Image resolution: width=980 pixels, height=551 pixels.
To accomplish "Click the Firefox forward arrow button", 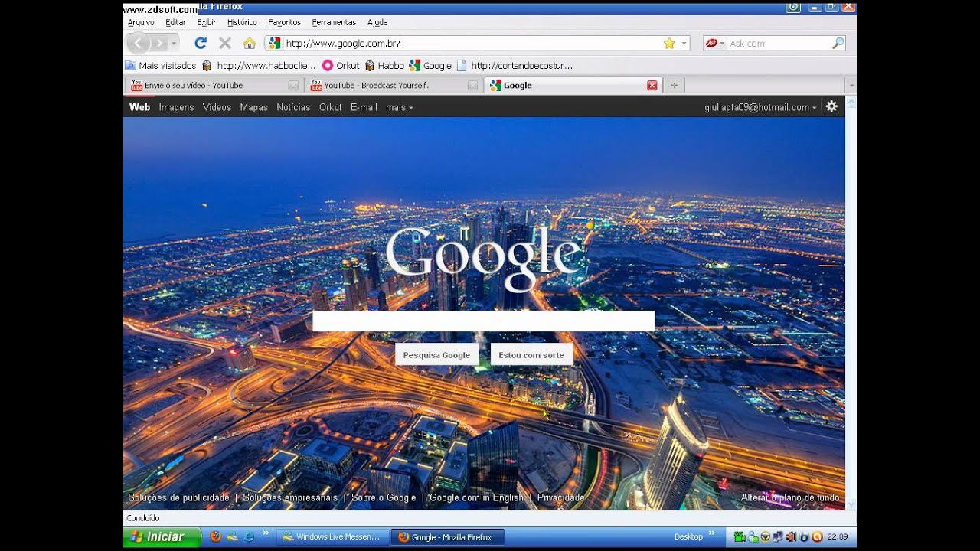I will point(160,44).
